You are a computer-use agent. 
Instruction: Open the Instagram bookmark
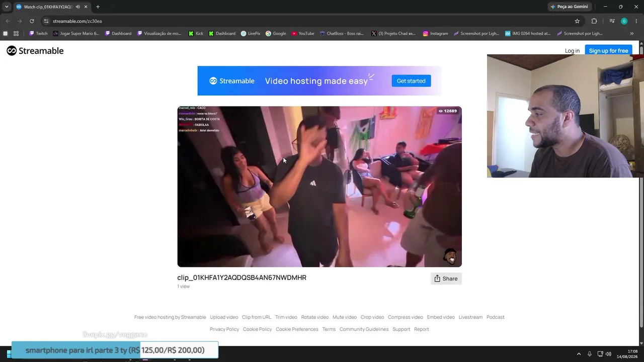(x=435, y=34)
